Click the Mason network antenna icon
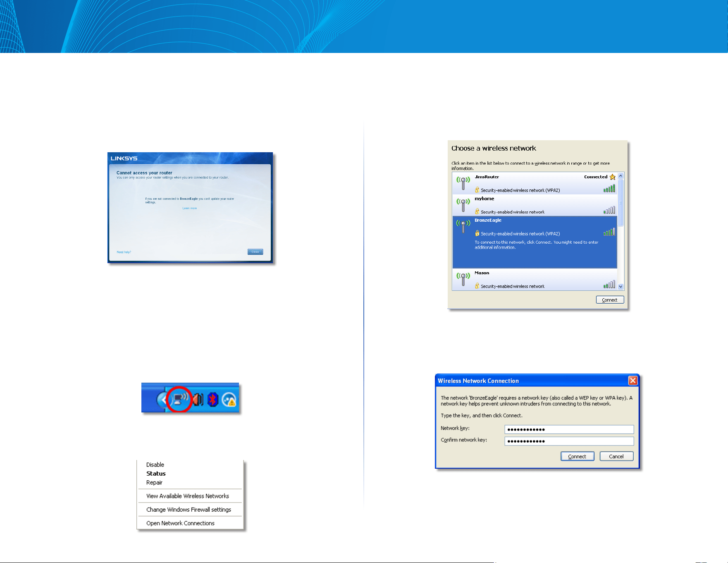The width and height of the screenshot is (728, 563). point(463,278)
